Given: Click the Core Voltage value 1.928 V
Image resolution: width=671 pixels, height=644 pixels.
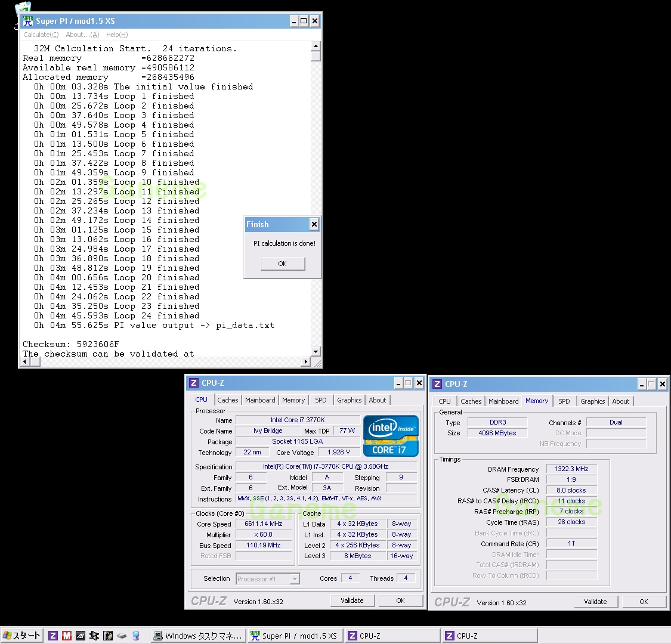Looking at the screenshot, I should click(339, 453).
